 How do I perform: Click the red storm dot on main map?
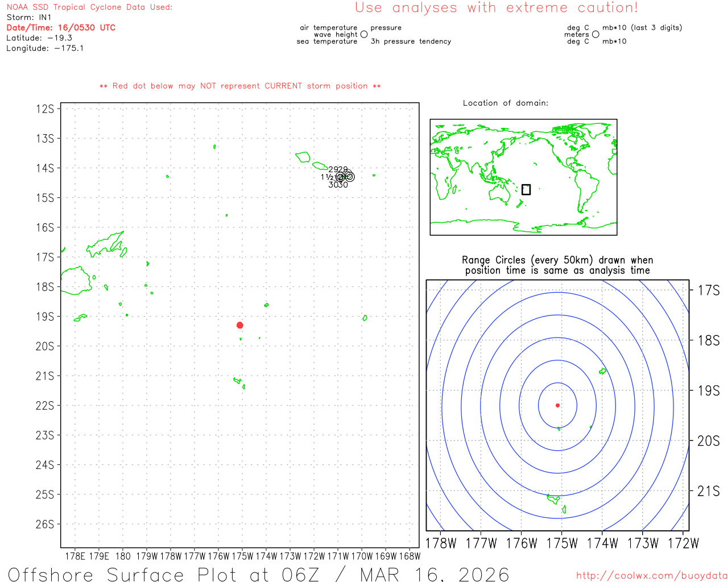(x=240, y=325)
